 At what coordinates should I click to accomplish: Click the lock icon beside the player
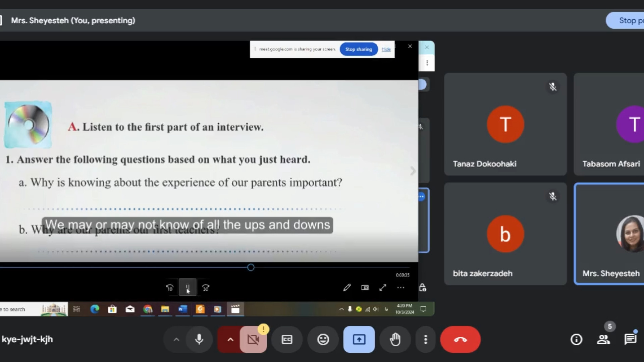pos(423,288)
